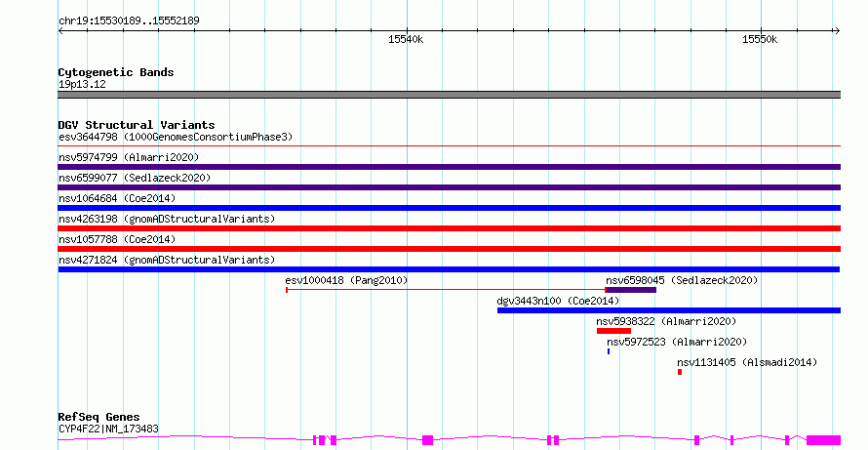This screenshot has width=868, height=450.
Task: Click the 19p13.12 band label
Action: [82, 84]
